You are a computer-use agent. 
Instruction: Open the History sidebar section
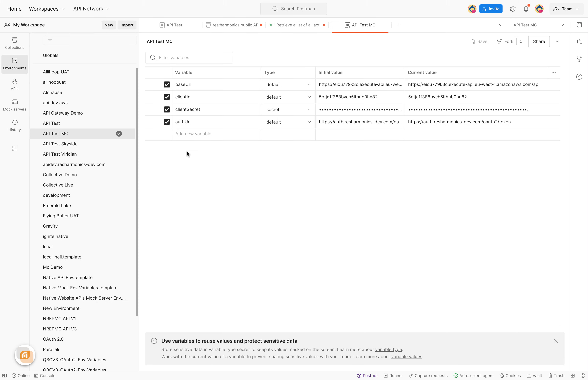coord(14,126)
